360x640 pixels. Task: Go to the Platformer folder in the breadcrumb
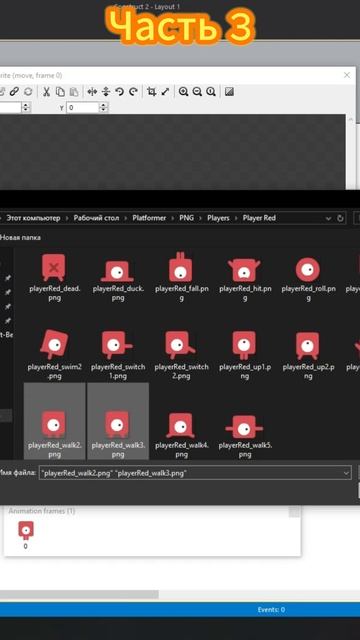[x=149, y=218]
